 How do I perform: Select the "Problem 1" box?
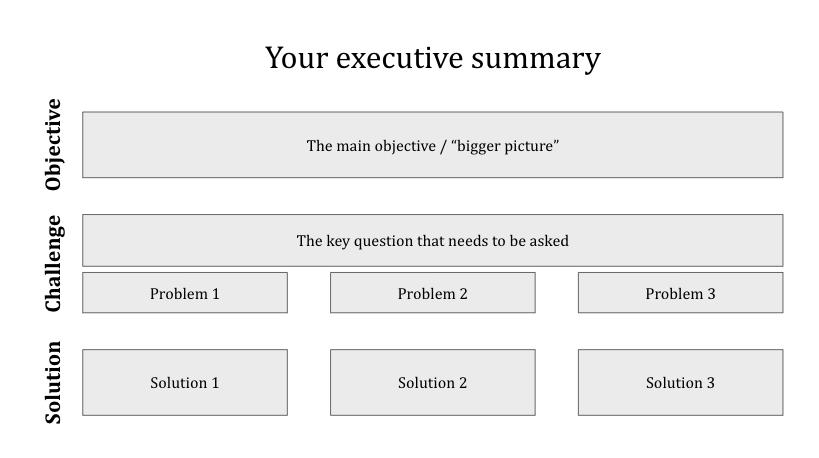[x=185, y=293]
